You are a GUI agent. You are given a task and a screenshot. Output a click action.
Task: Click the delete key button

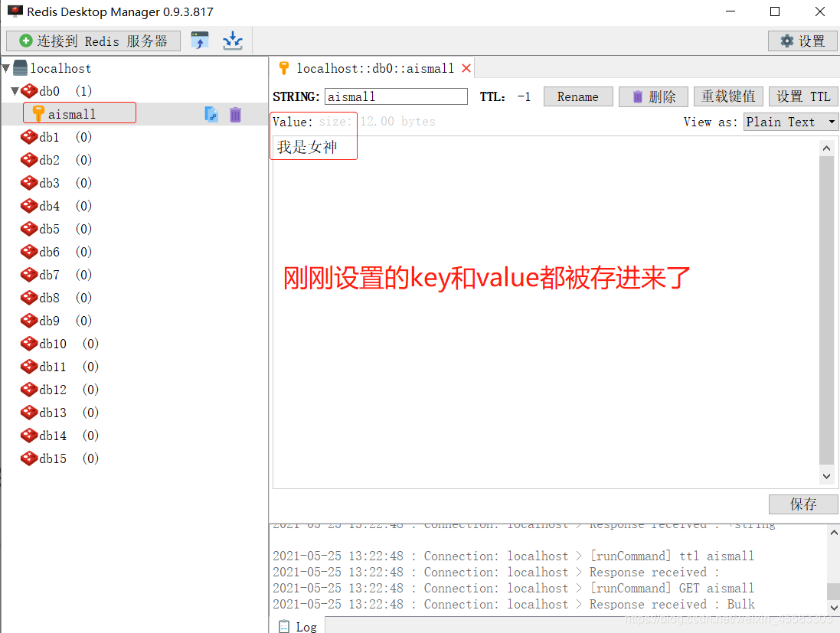tap(653, 97)
